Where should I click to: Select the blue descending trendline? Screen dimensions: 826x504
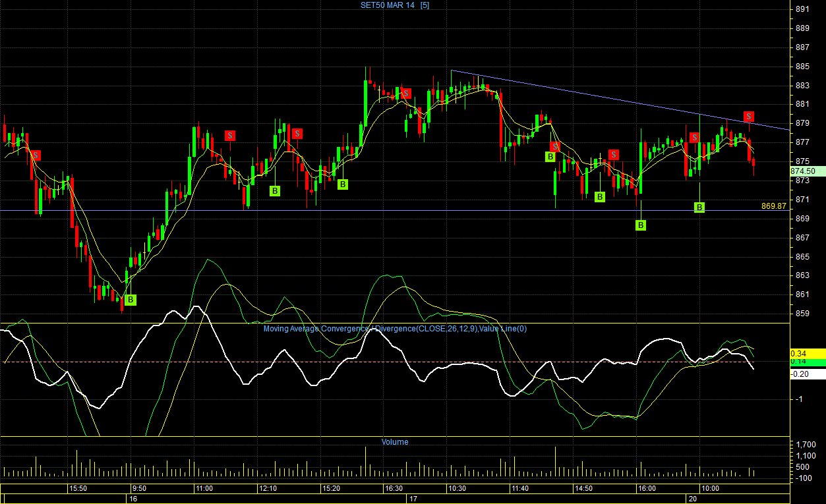pos(620,100)
